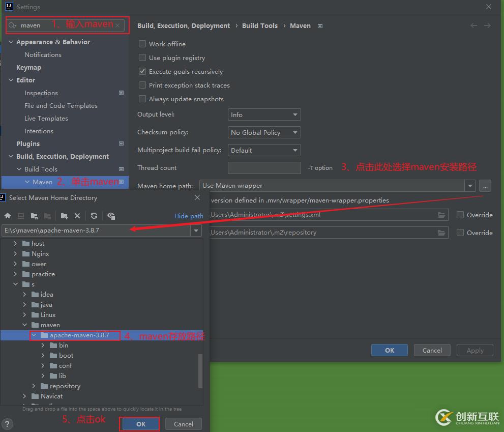Click the Project directory toolbar icon
The image size is (504, 432).
[x=34, y=216]
